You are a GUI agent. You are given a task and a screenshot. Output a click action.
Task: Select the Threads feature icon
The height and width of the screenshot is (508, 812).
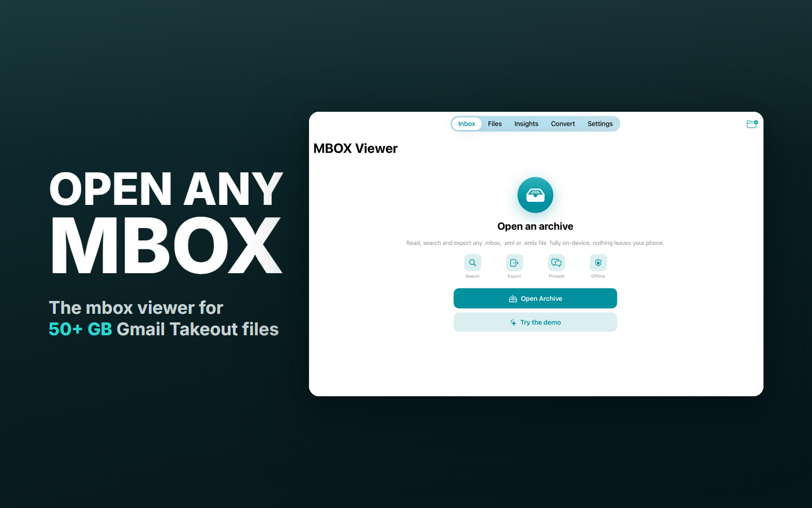coord(557,262)
